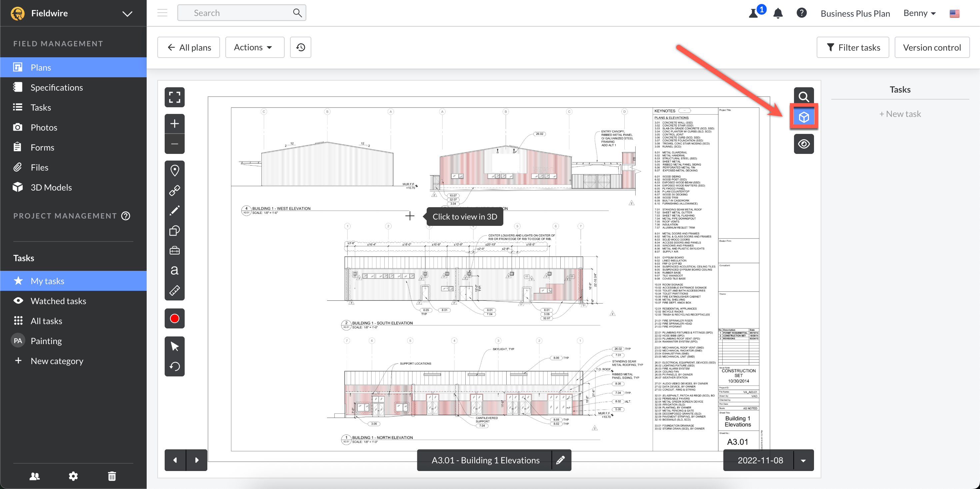Expand the Actions dropdown
This screenshot has height=489, width=980.
254,47
